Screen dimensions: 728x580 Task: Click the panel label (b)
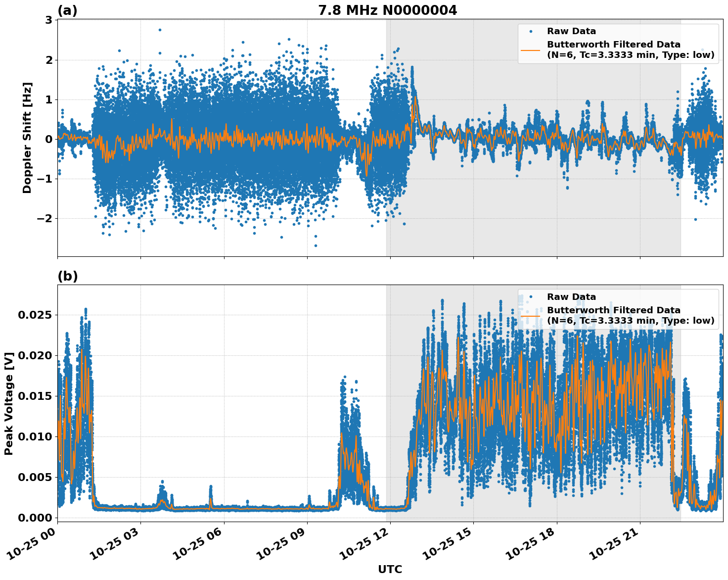(x=67, y=276)
